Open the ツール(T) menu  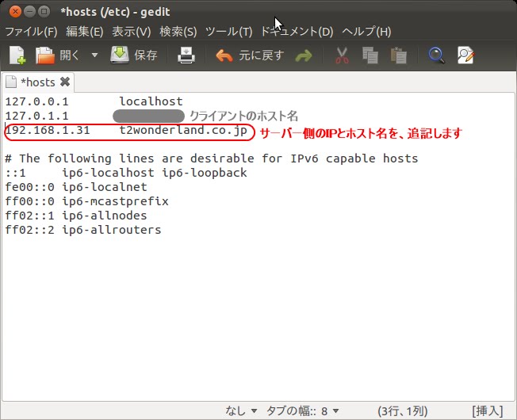coord(228,32)
